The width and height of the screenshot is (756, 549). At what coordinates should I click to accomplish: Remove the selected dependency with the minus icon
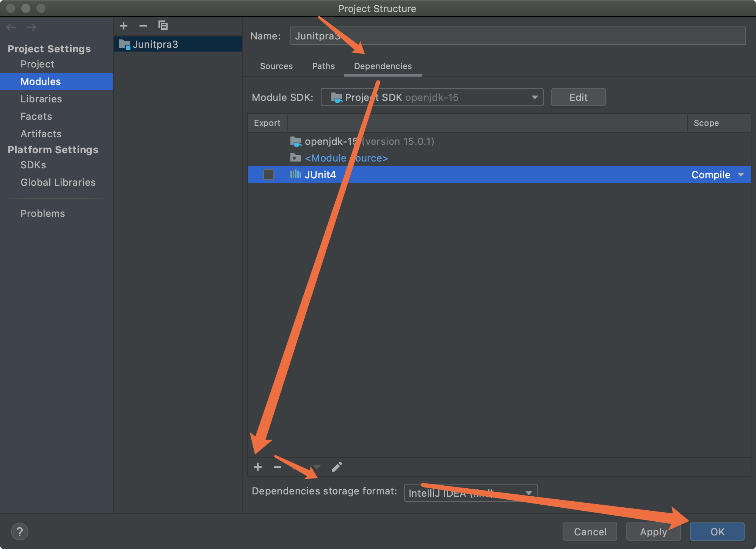click(278, 467)
